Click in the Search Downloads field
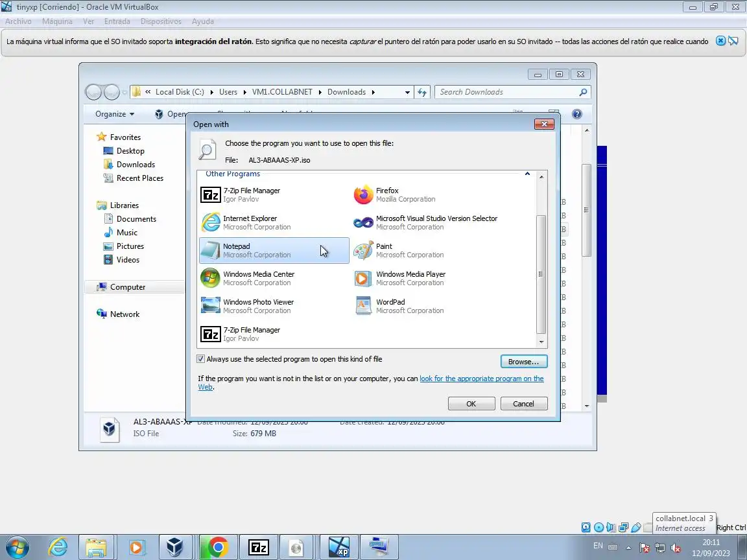Screen dimensions: 747x560 pos(507,93)
